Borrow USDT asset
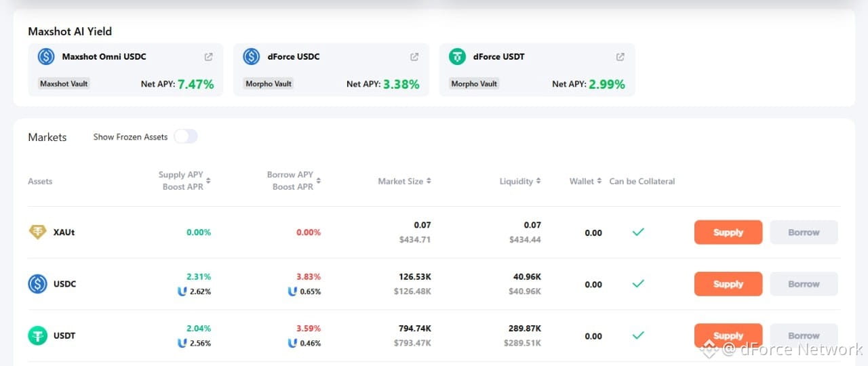Viewport: 868px width, 366px height. tap(804, 335)
